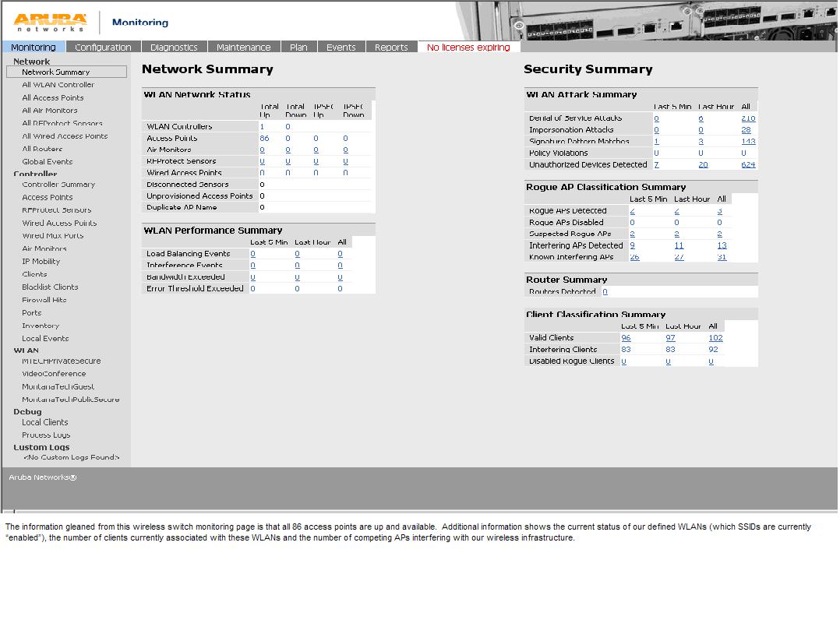Open the Diagnostics tab

(174, 47)
